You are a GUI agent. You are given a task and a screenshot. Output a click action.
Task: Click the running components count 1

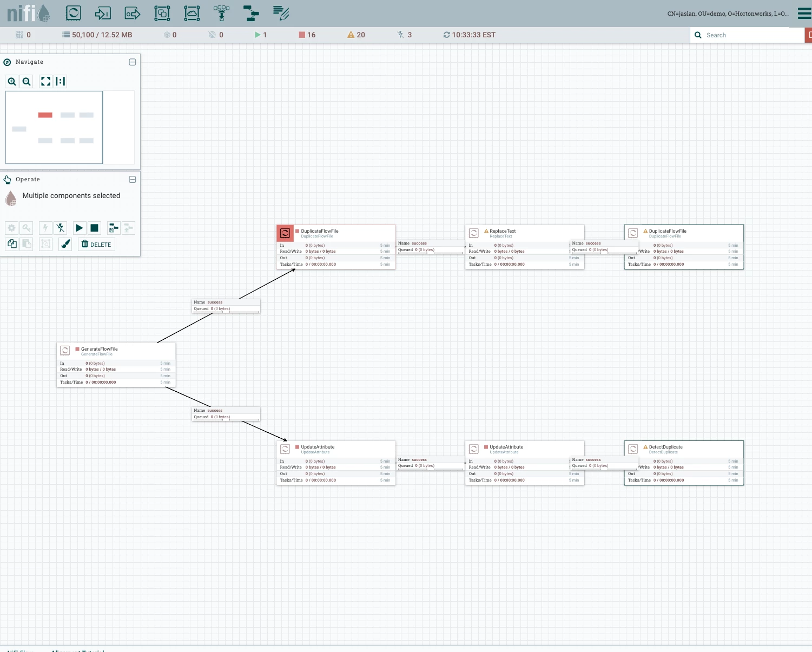click(261, 35)
